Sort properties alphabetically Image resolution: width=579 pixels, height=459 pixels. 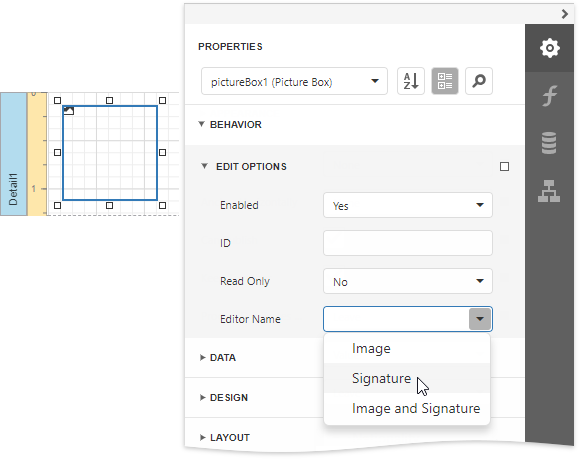tap(411, 81)
